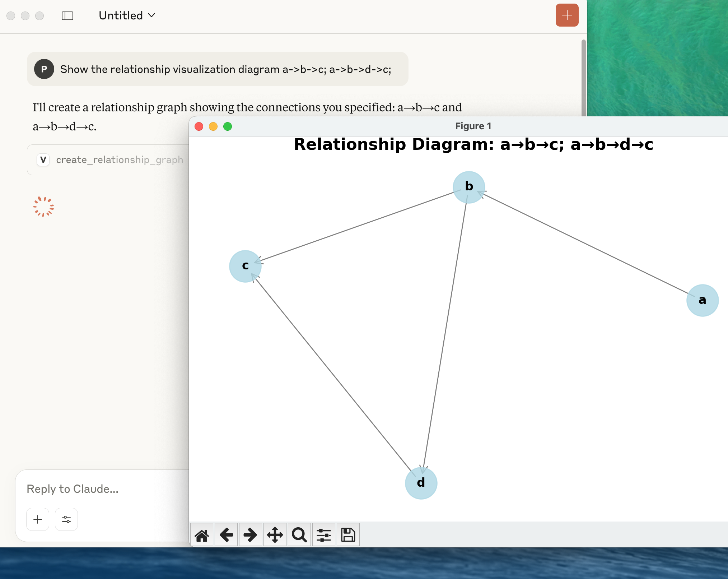Click the Figure 1 green zoom button

(228, 126)
